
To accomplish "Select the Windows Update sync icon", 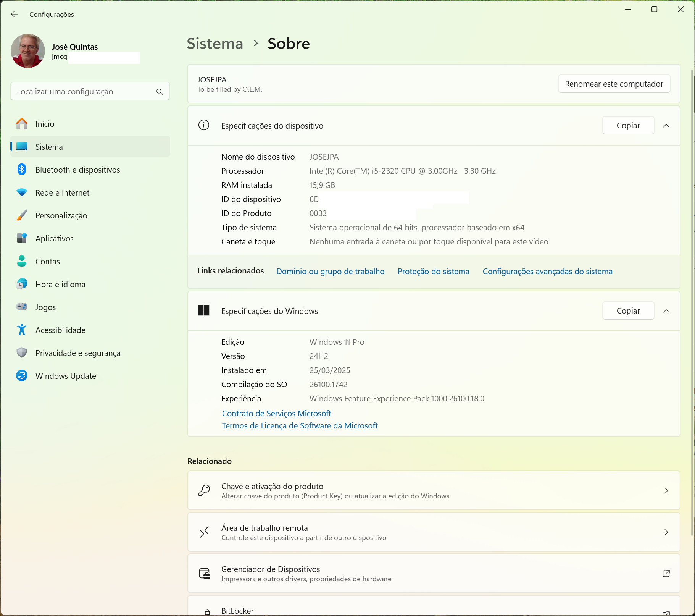I will [x=22, y=376].
